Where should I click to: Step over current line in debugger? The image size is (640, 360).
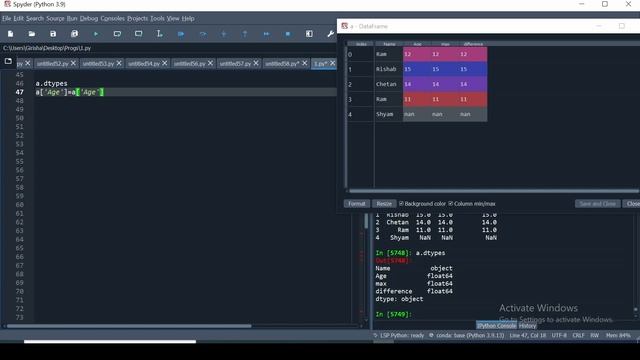[202, 34]
